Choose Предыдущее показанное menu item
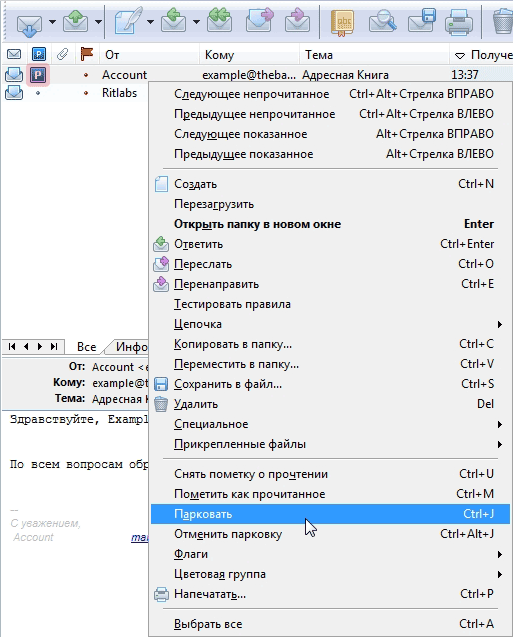 pyautogui.click(x=329, y=154)
